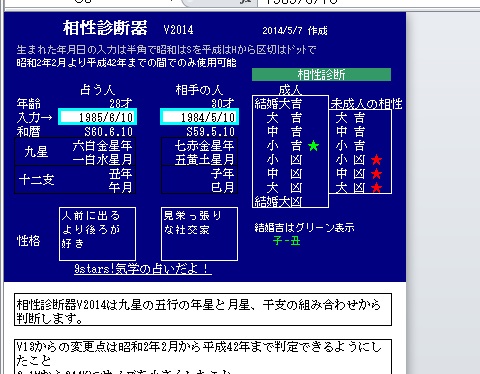Screen dimensions: 480x374
Task: Click the 結婚大凶 result cell
Action: point(278,201)
